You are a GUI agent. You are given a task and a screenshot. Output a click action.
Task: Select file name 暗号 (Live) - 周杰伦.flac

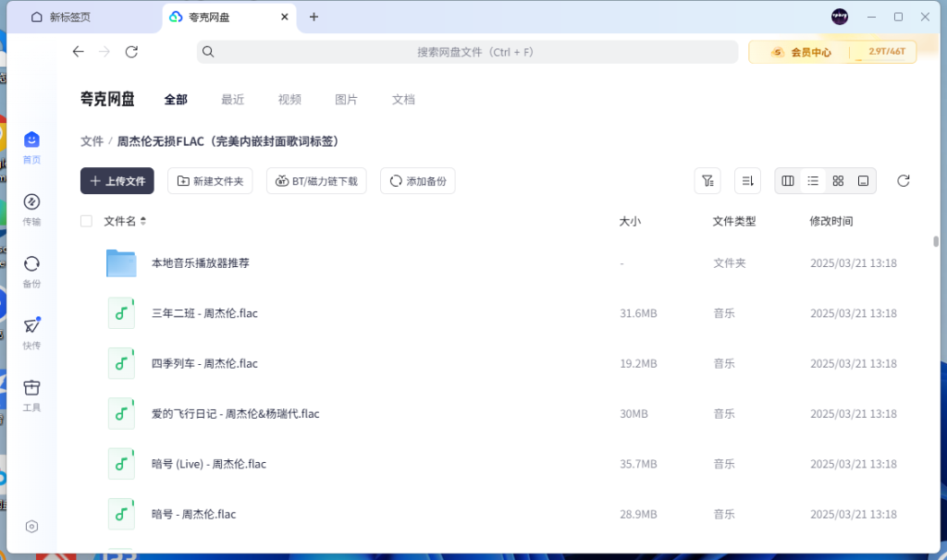(x=209, y=464)
